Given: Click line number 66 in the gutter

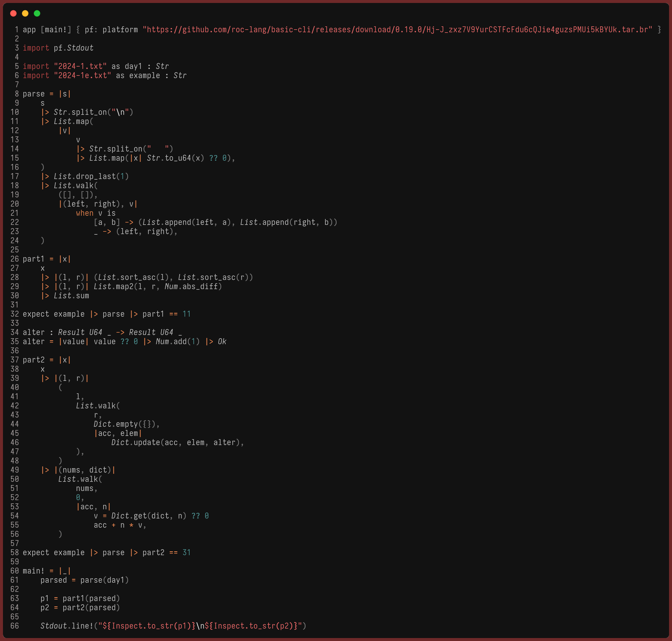Looking at the screenshot, I should click(x=15, y=626).
